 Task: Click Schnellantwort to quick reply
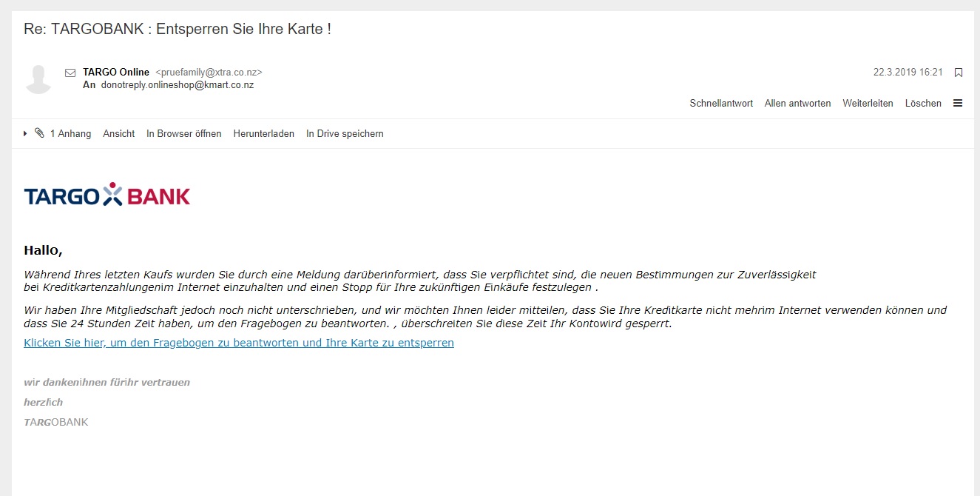pos(721,104)
